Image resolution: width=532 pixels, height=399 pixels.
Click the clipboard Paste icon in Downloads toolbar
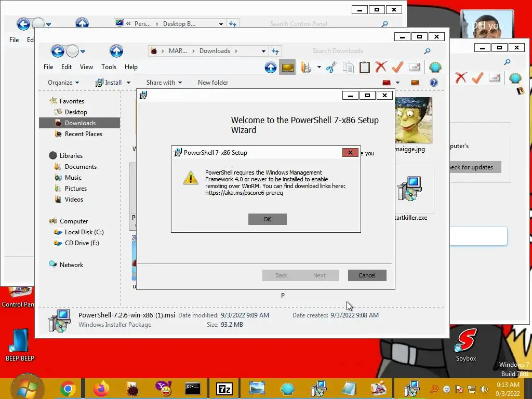(364, 67)
